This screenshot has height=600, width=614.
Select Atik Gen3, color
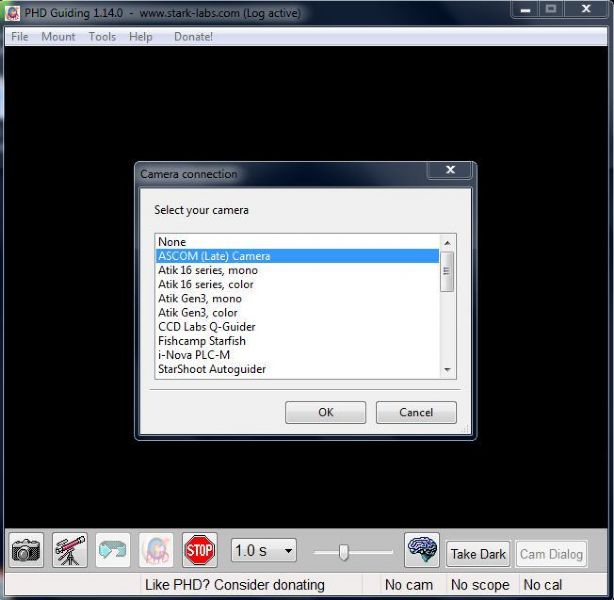tap(297, 313)
